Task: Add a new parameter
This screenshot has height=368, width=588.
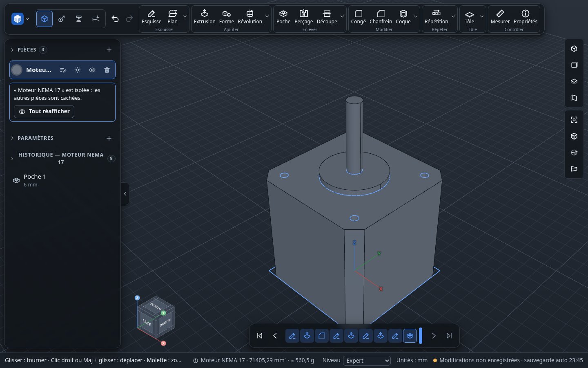Action: click(x=109, y=138)
